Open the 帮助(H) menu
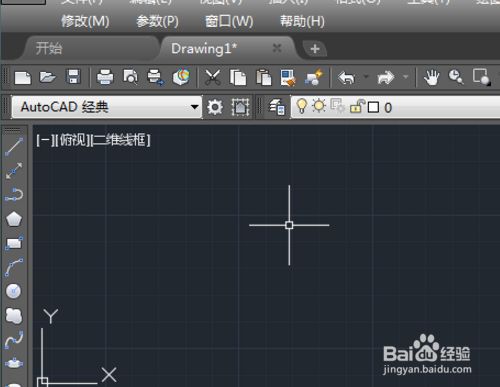Viewport: 500px width, 387px height. tap(302, 22)
